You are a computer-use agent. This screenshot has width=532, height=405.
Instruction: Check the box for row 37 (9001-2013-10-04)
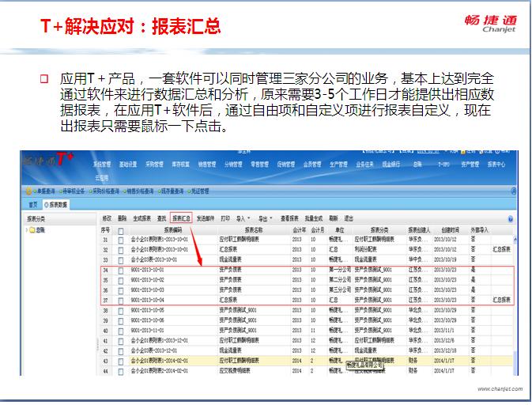pos(120,301)
